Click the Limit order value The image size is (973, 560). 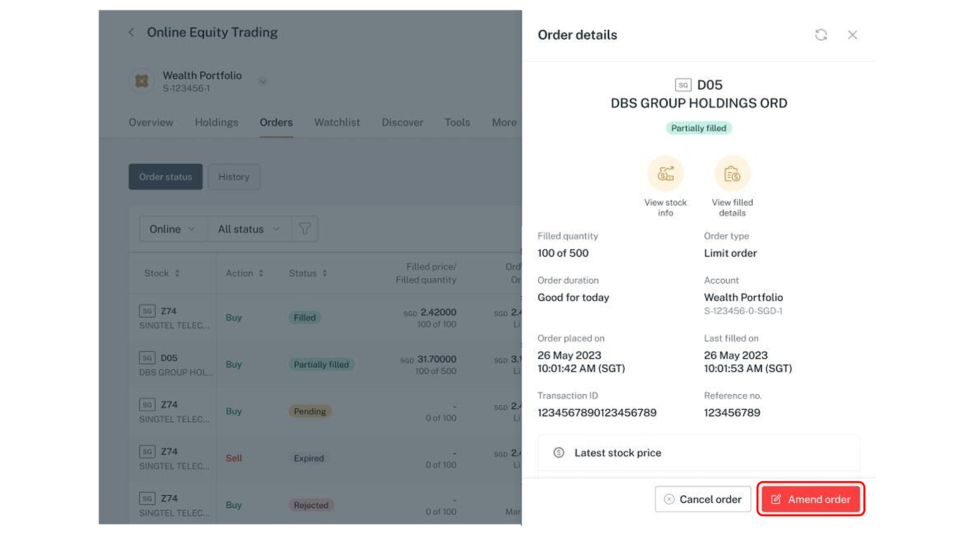tap(730, 253)
